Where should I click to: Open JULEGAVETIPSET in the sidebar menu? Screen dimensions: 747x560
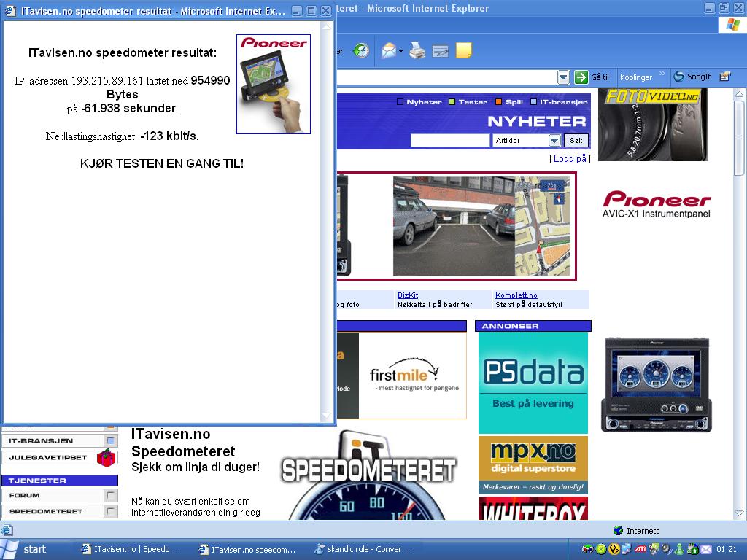click(x=48, y=457)
